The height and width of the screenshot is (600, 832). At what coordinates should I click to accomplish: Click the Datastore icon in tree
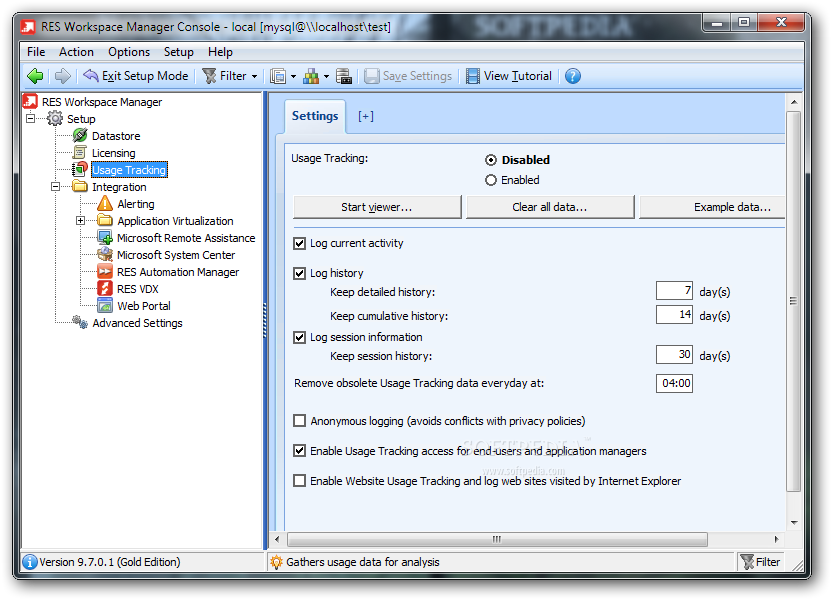coord(80,136)
